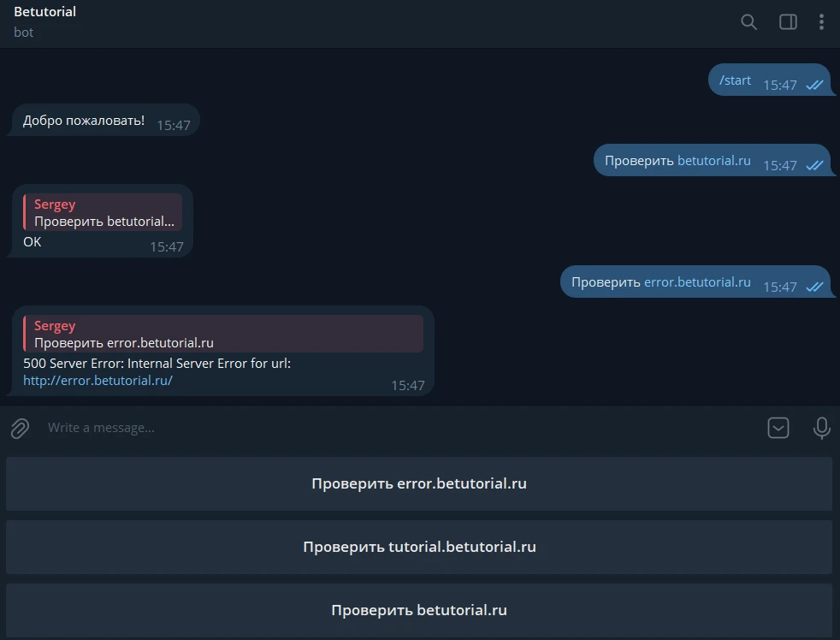Toggle the split-view panel icon
This screenshot has height=640, width=840.
point(786,22)
